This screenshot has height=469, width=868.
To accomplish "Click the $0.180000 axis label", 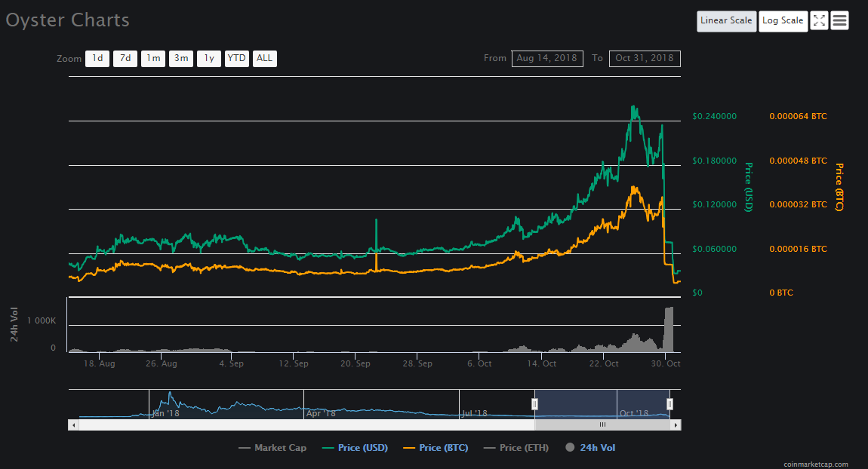I will pos(714,161).
